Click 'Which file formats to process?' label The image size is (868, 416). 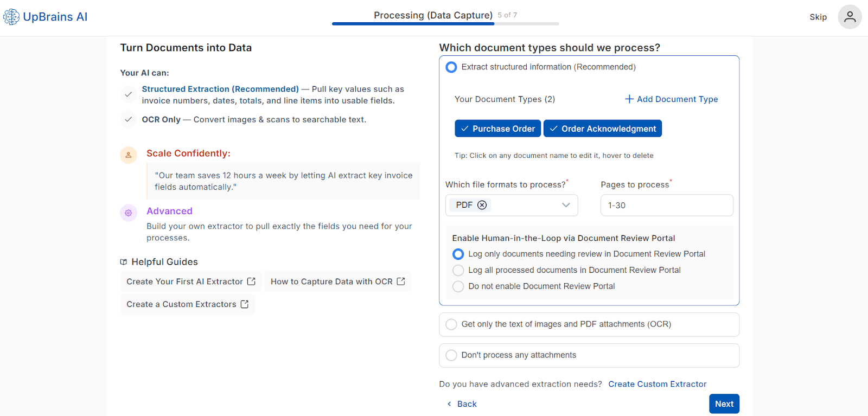pyautogui.click(x=506, y=184)
